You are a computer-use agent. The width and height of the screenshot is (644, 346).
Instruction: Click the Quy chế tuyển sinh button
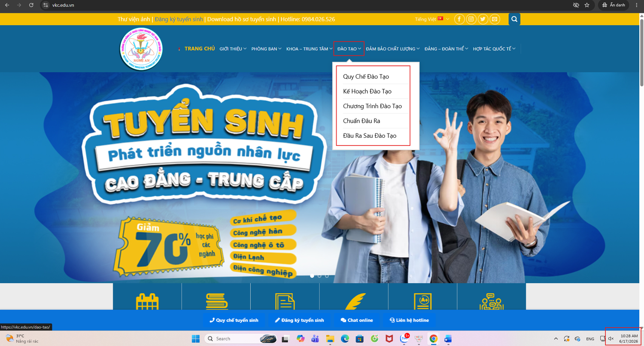[x=234, y=320]
